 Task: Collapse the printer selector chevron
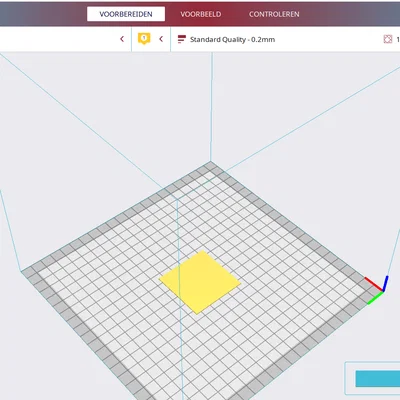pyautogui.click(x=122, y=39)
